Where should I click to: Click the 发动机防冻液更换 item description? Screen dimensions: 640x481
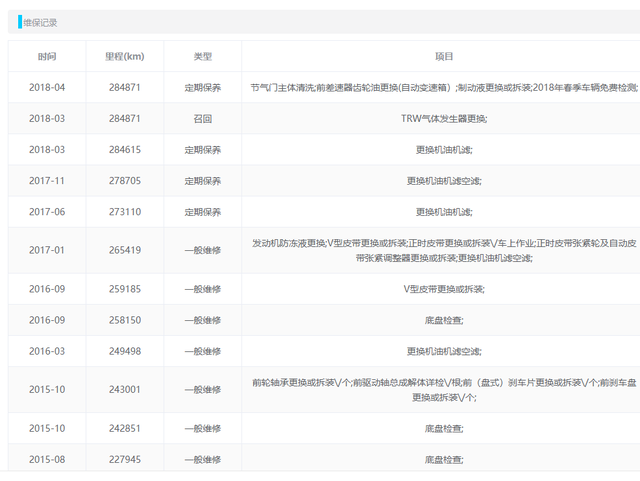click(x=444, y=250)
